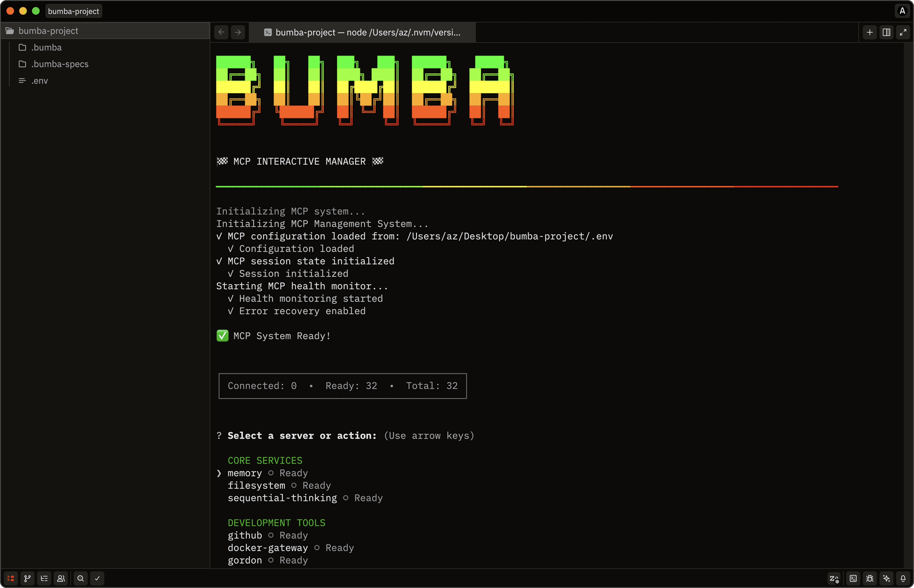Open the git panel branch icon

(x=28, y=578)
